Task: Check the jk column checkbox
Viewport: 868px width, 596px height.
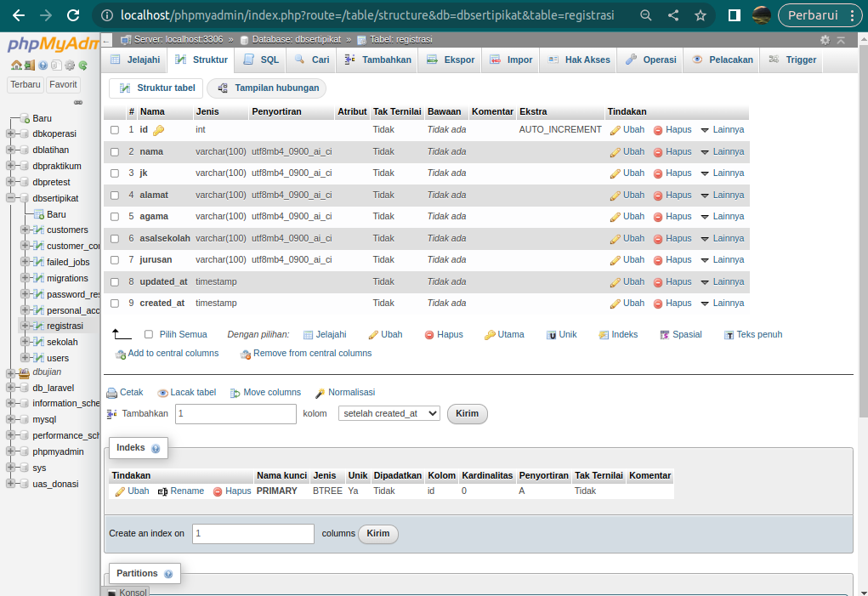Action: click(115, 173)
